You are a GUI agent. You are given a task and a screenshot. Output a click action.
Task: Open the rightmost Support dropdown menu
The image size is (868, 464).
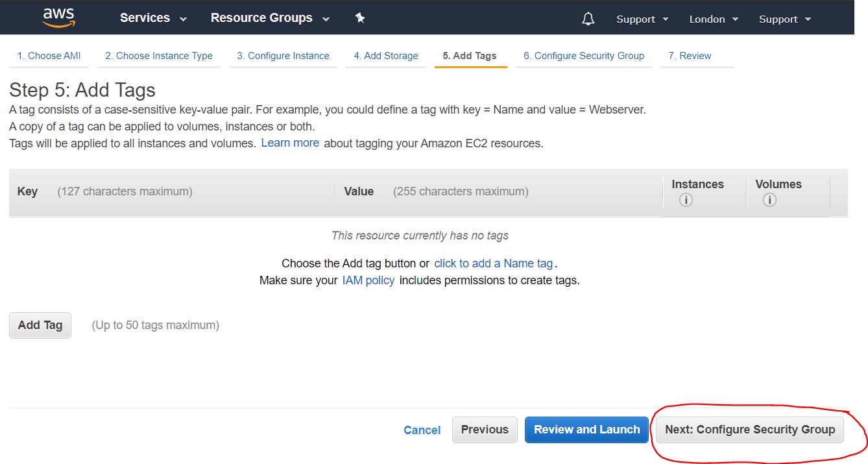point(785,19)
